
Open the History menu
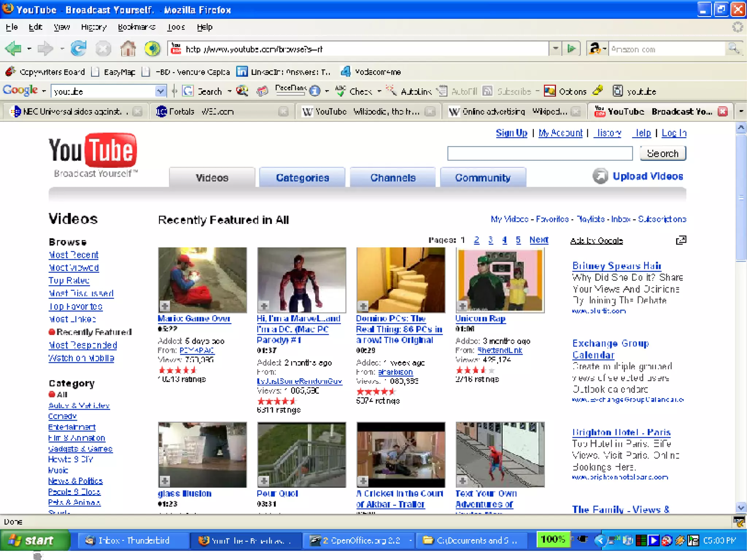pos(94,27)
